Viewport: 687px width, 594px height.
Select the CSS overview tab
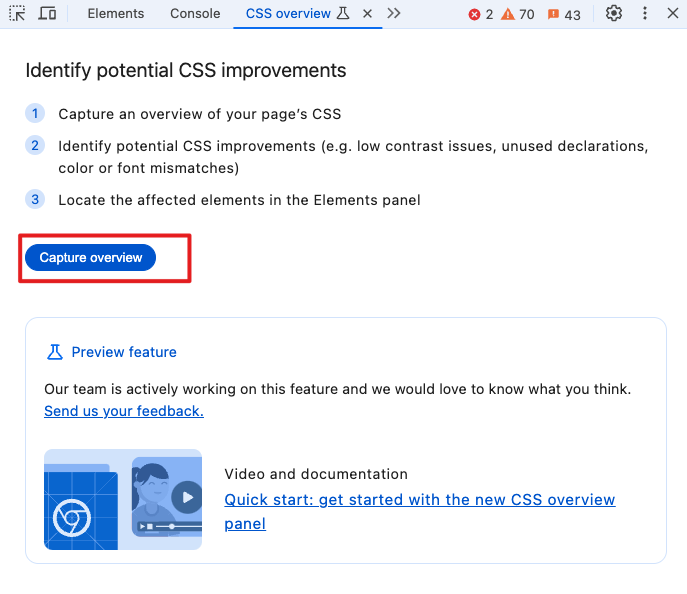288,14
